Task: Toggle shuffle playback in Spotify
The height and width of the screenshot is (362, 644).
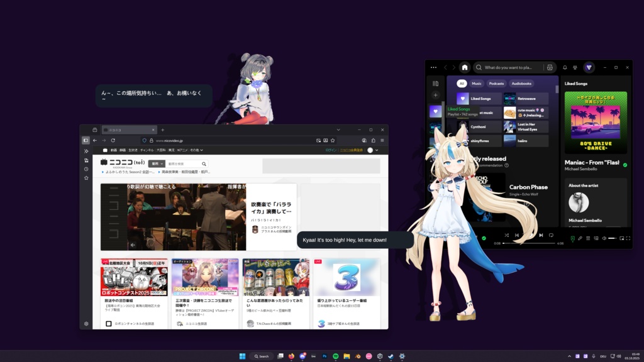Action: coord(507,235)
